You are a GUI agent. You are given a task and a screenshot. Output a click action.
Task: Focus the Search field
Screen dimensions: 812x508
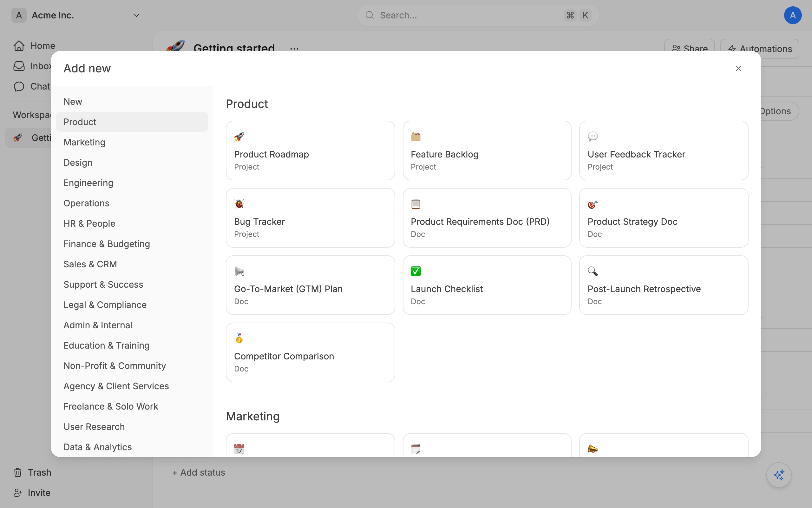coord(478,15)
